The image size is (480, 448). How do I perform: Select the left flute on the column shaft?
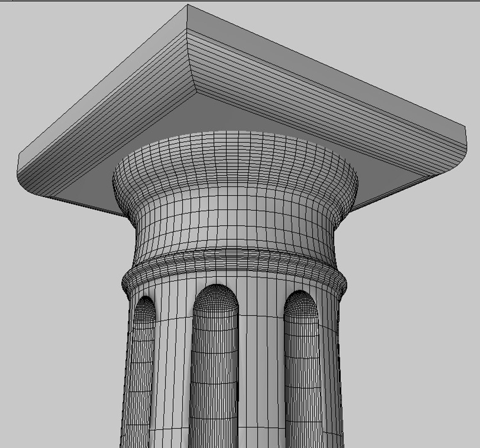pos(139,372)
